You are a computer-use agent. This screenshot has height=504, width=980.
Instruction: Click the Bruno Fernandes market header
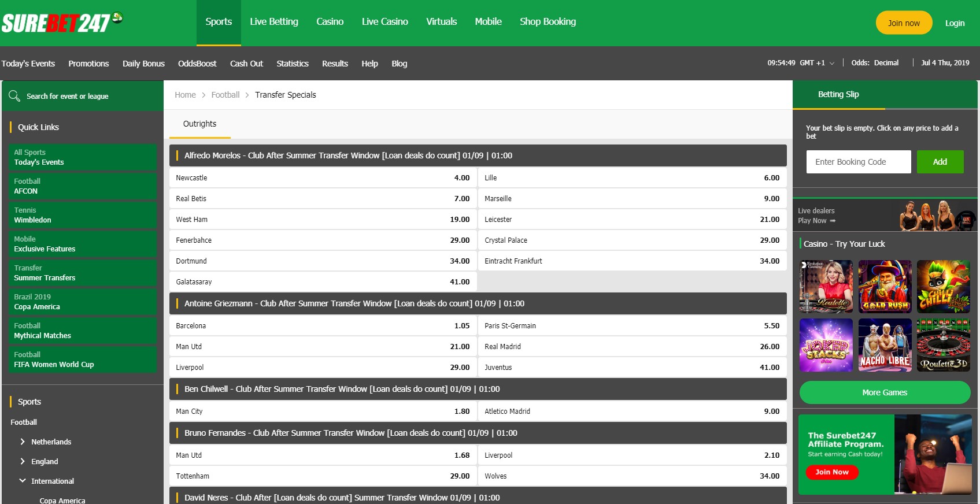478,433
